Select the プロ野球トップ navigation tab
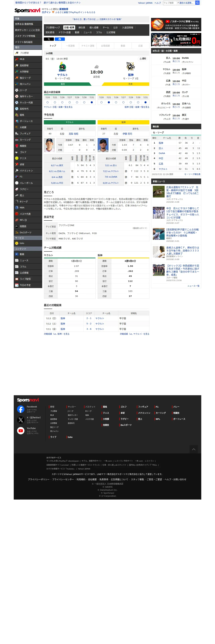Screen dimensions: 215x644 (53, 28)
